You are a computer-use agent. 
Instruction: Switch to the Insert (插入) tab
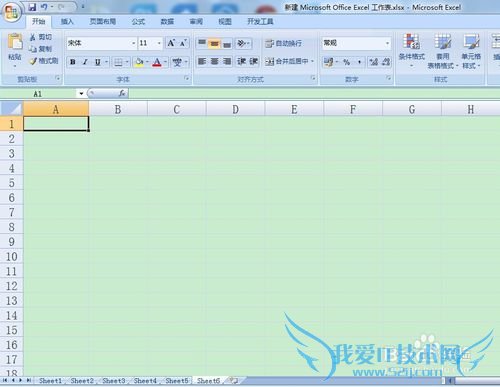(x=67, y=22)
